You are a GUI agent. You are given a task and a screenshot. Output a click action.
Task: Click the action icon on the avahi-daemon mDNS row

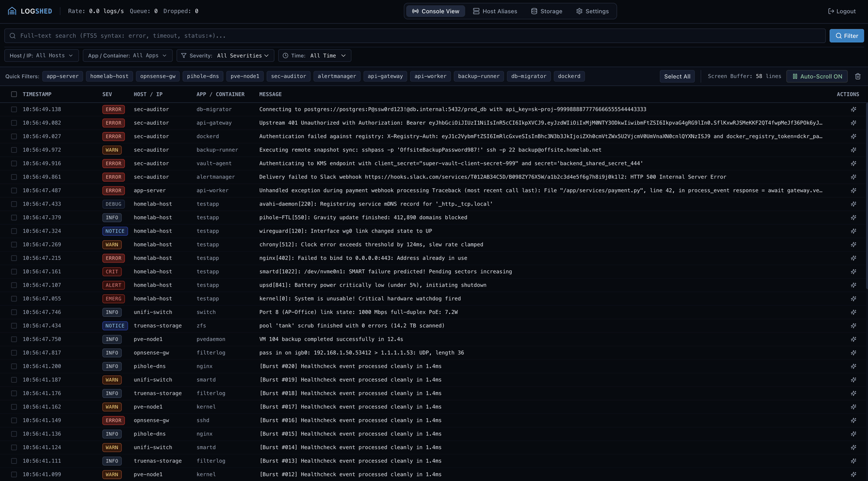click(853, 204)
